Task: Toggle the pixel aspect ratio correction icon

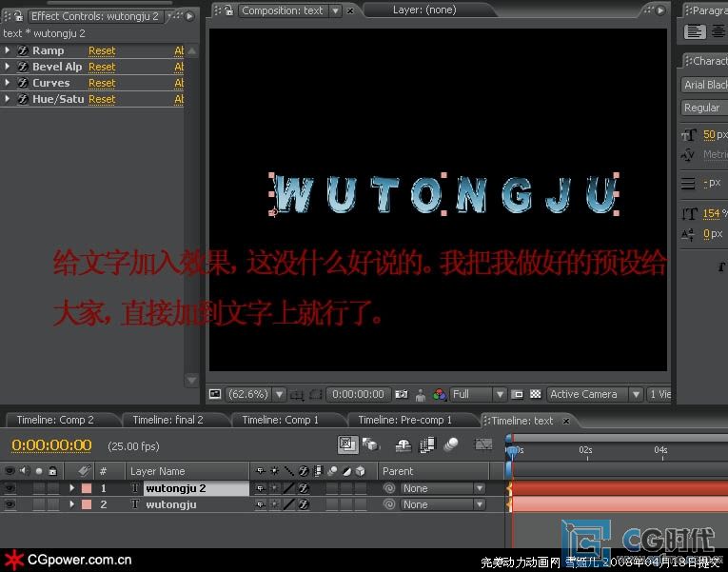Action: [x=517, y=394]
